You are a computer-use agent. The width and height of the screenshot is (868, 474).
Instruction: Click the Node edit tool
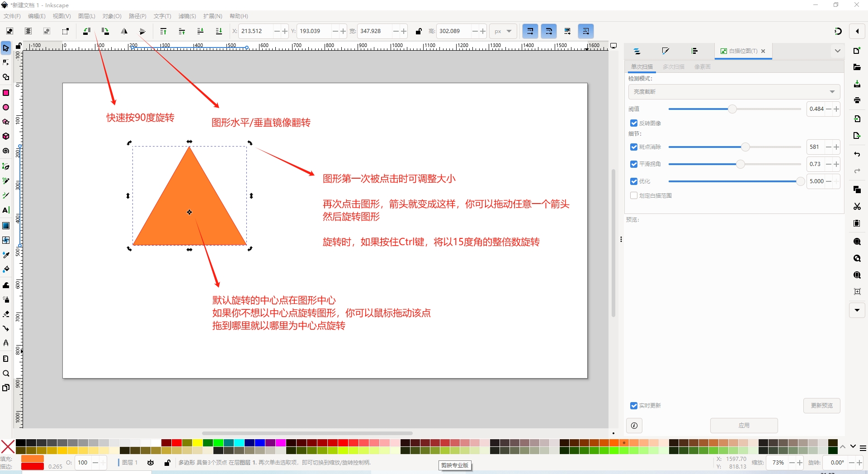(x=6, y=62)
